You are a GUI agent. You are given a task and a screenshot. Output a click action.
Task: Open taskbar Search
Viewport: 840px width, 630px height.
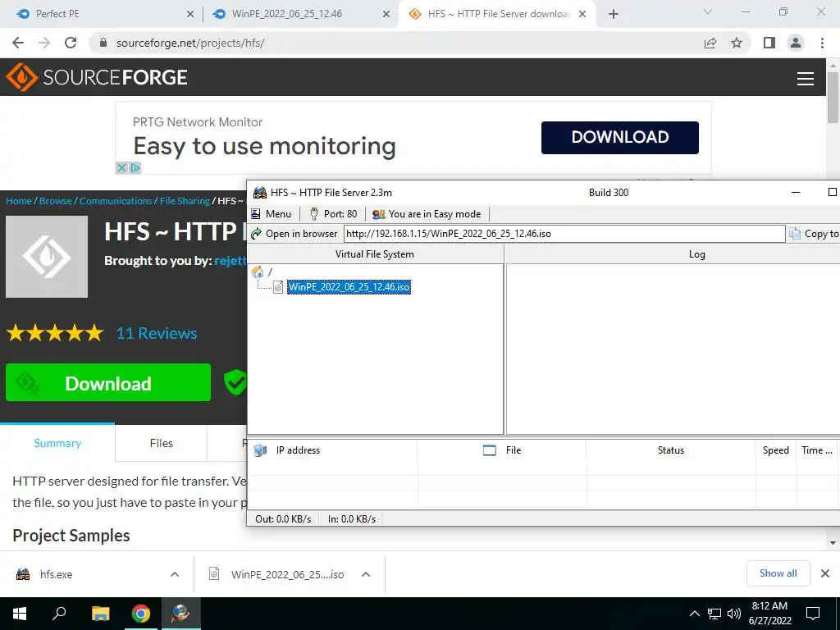(59, 614)
